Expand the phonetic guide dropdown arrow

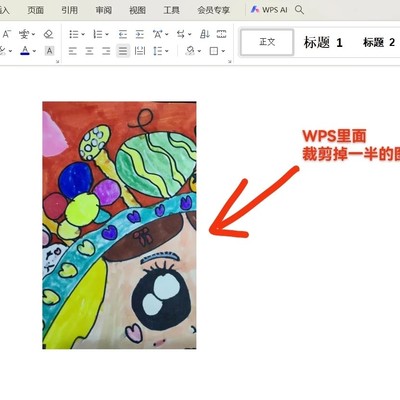click(x=33, y=34)
